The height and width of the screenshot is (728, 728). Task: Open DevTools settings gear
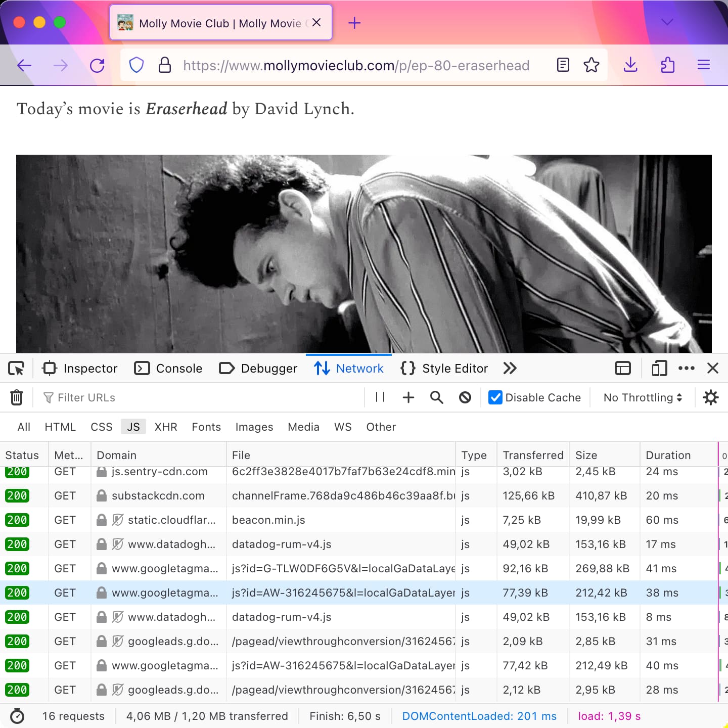711,397
